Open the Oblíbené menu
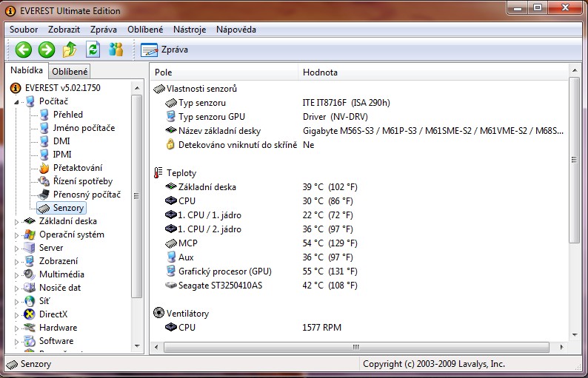 pyautogui.click(x=145, y=30)
